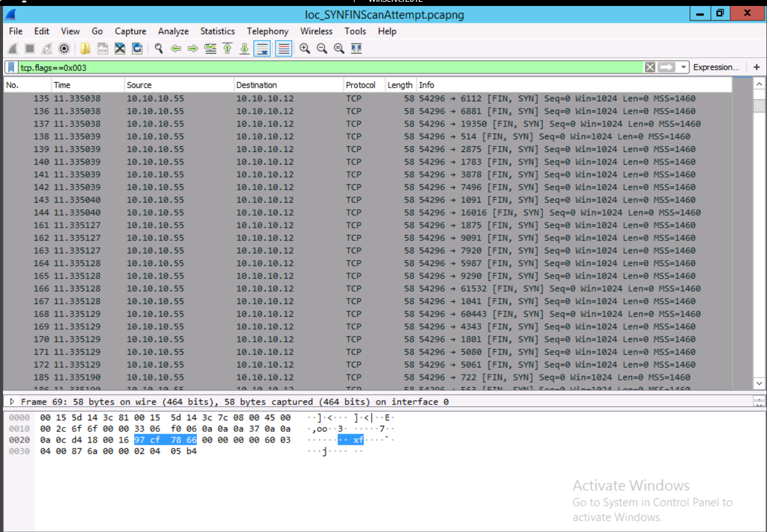Image resolution: width=767 pixels, height=532 pixels.
Task: Open a capture file folder icon
Action: 85,49
